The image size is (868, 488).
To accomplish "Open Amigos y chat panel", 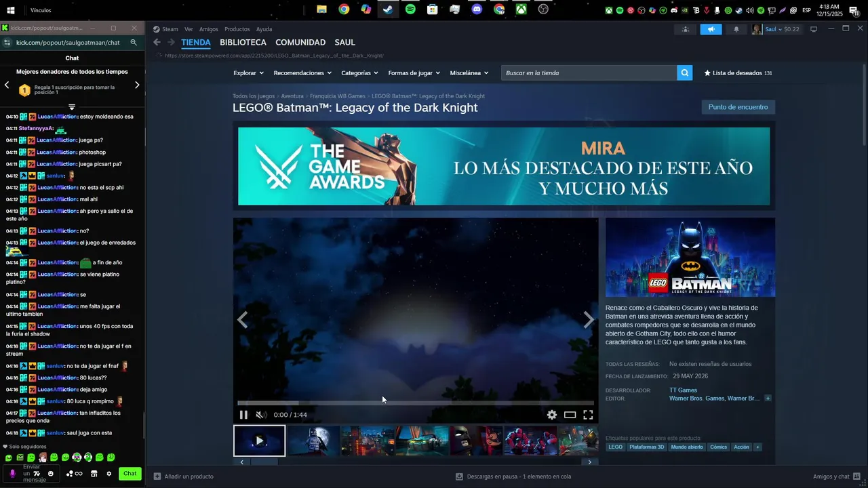I will [836, 476].
